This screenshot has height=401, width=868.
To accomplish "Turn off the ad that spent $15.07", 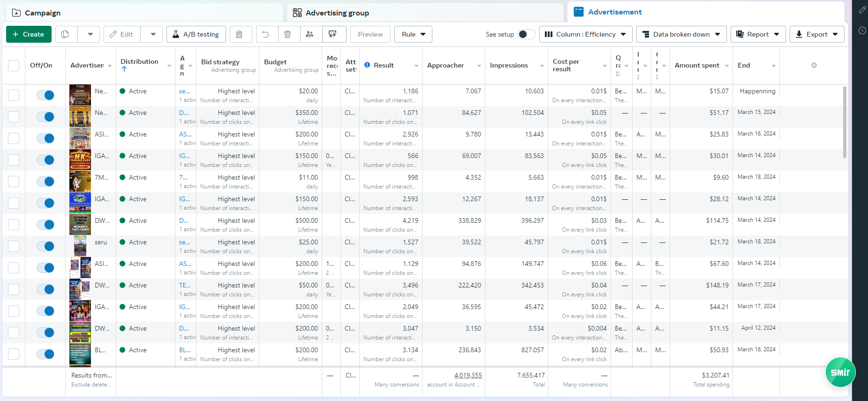I will tap(45, 95).
